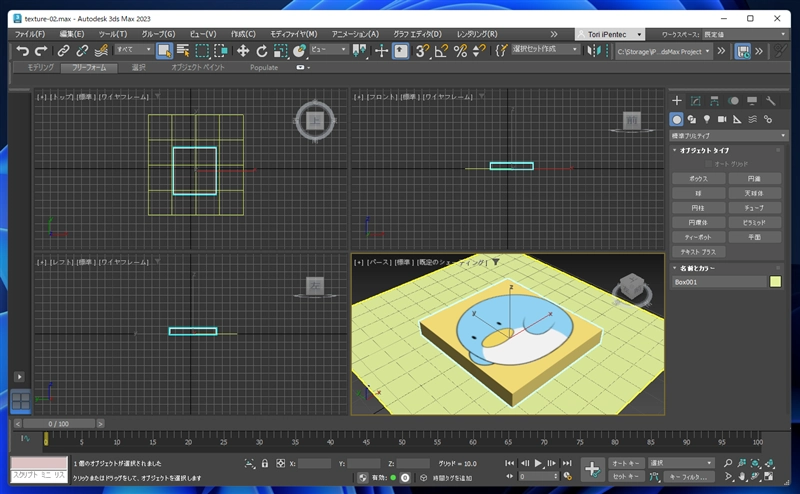Click the Select and Place icon

click(299, 51)
